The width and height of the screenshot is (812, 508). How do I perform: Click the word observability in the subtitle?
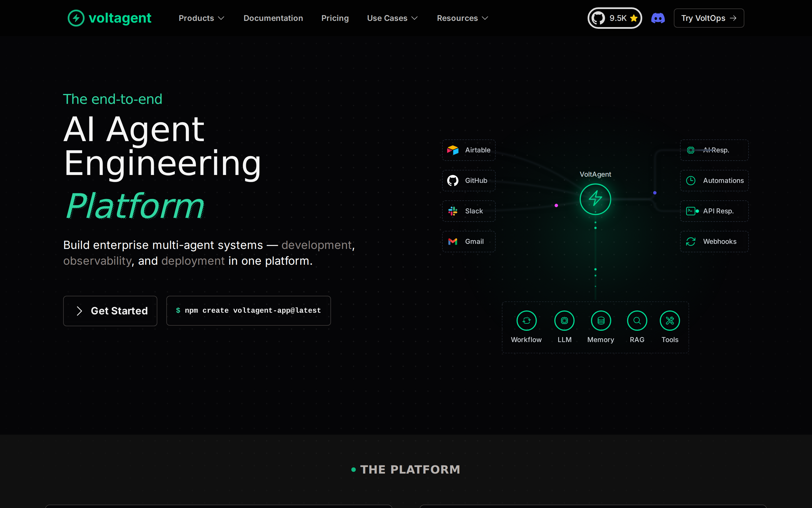(97, 261)
